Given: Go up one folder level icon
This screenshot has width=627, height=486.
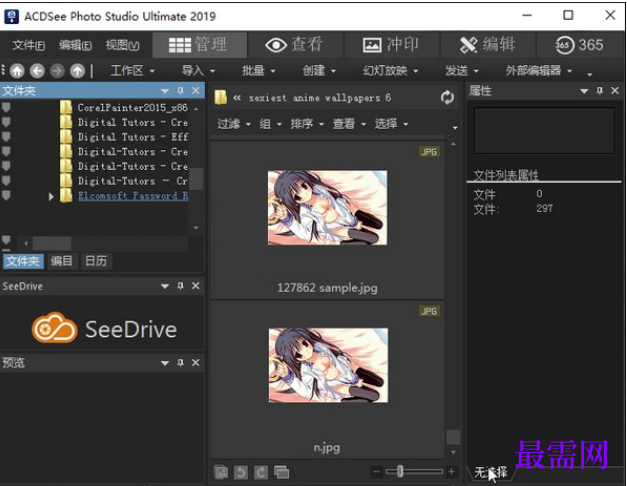Looking at the screenshot, I should pos(78,71).
